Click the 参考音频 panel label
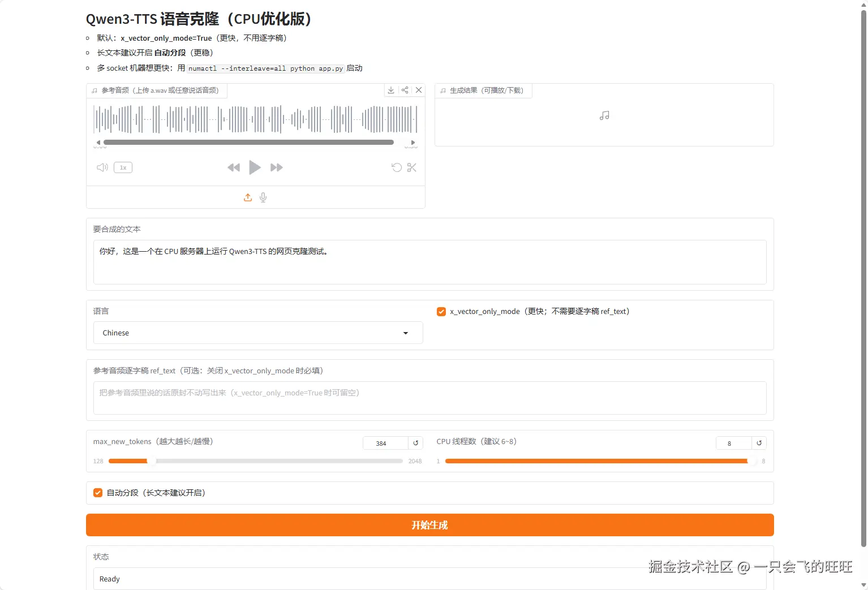The image size is (868, 590). pyautogui.click(x=157, y=91)
